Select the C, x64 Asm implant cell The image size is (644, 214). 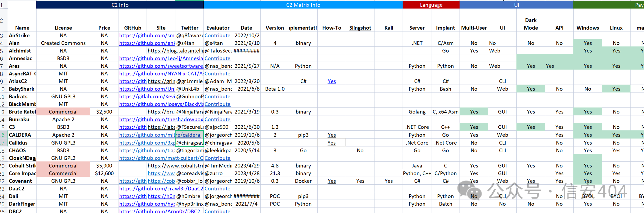[445, 112]
